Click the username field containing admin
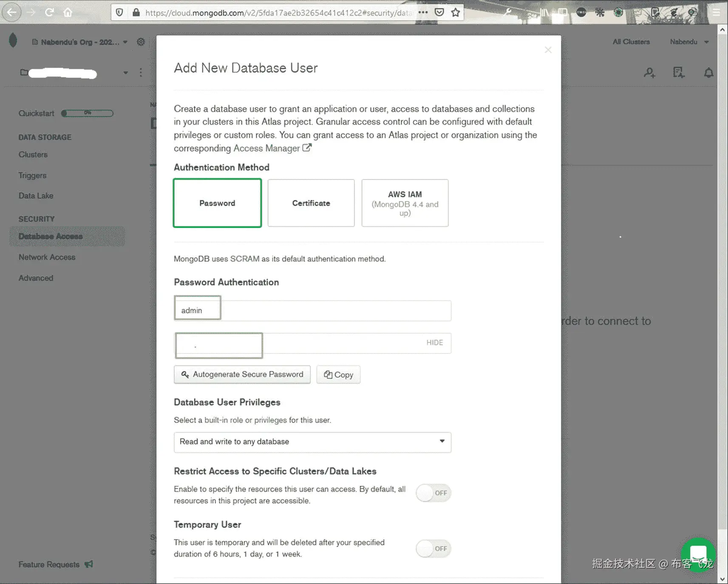The height and width of the screenshot is (584, 728). [312, 311]
